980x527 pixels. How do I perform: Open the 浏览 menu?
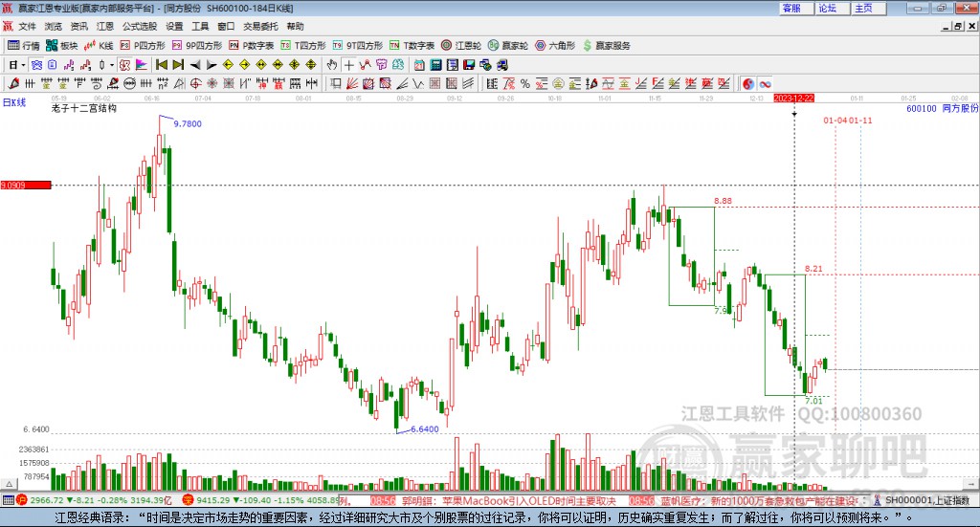(54, 26)
